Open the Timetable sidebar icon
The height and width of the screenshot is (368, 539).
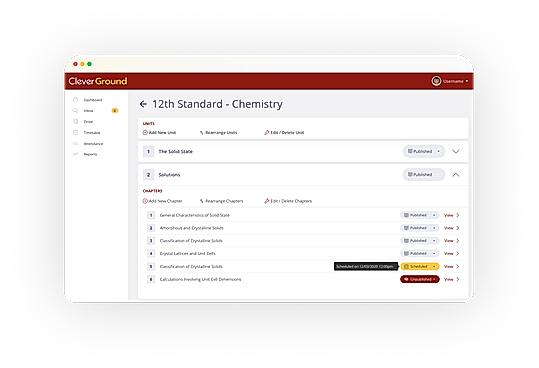pos(76,132)
